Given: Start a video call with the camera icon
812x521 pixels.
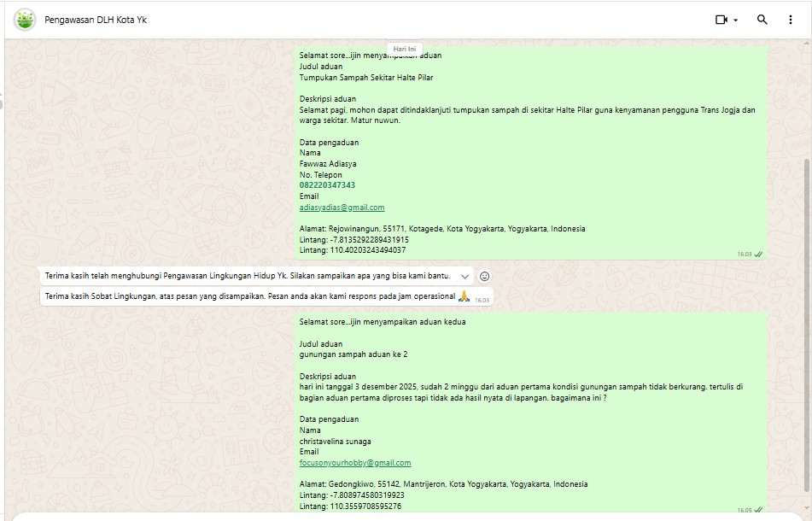Looking at the screenshot, I should [721, 20].
